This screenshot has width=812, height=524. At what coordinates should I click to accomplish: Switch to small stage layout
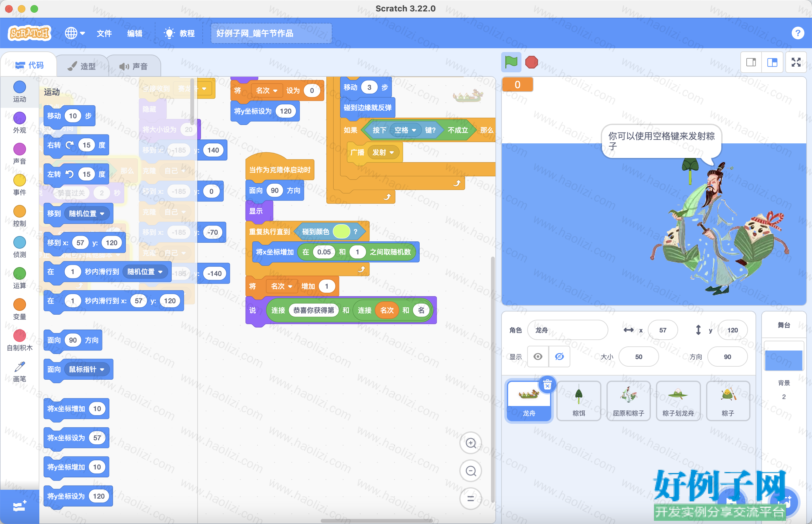[751, 62]
